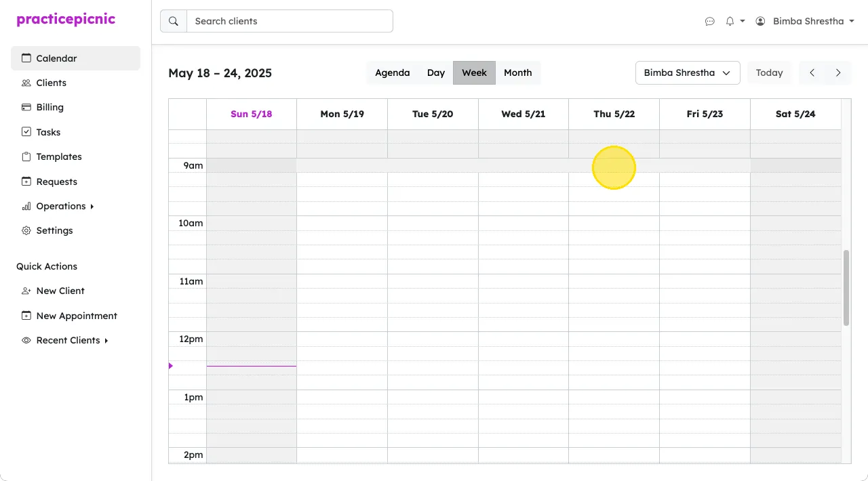The height and width of the screenshot is (481, 868).
Task: Switch to Day view
Action: pos(436,72)
